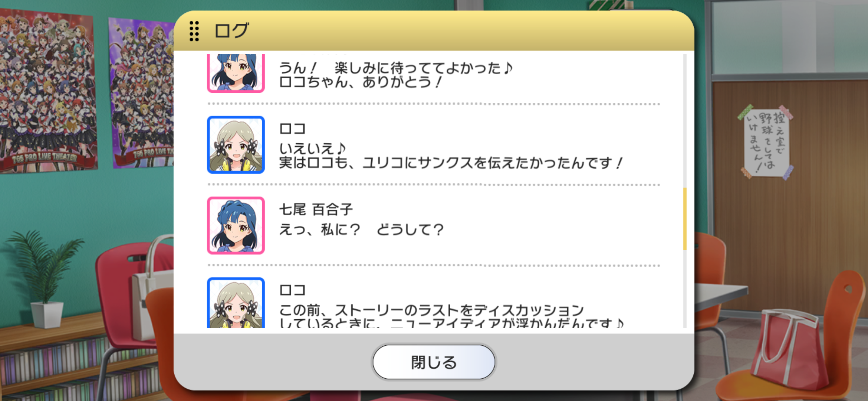Image resolution: width=868 pixels, height=401 pixels.
Task: Click ロコ's avatar in the bottom log entry
Action: pyautogui.click(x=236, y=303)
